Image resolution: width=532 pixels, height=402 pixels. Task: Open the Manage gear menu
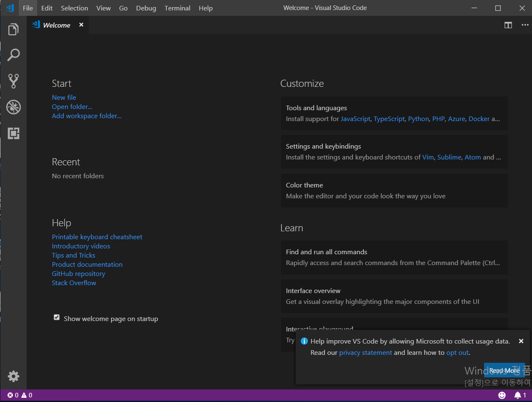(13, 376)
